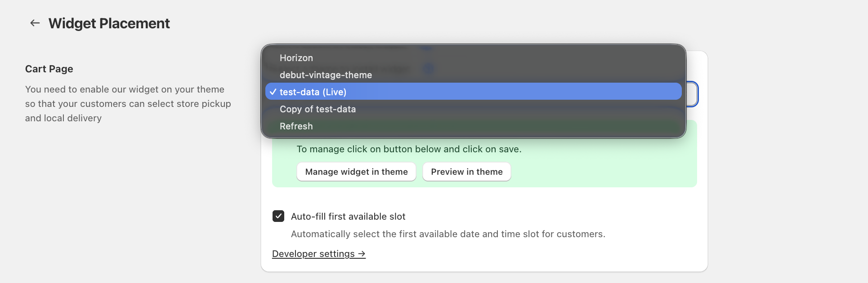Go back using the arrow beside Widget Placement
This screenshot has height=283, width=868.
coord(35,23)
